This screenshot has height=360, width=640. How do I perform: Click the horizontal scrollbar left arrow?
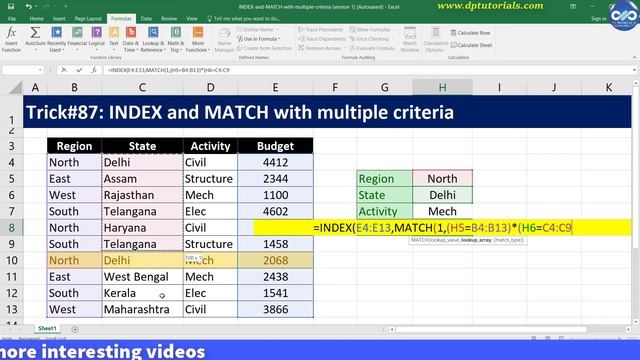tap(392, 329)
